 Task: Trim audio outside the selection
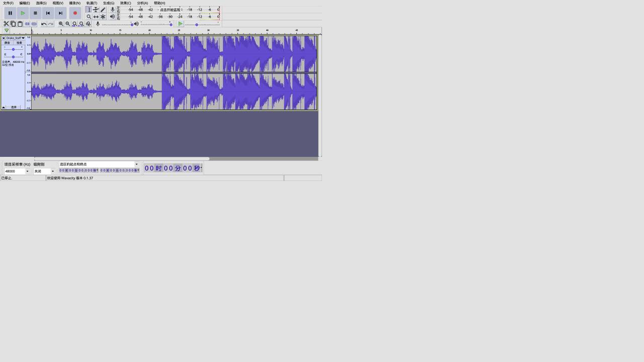pos(27,24)
